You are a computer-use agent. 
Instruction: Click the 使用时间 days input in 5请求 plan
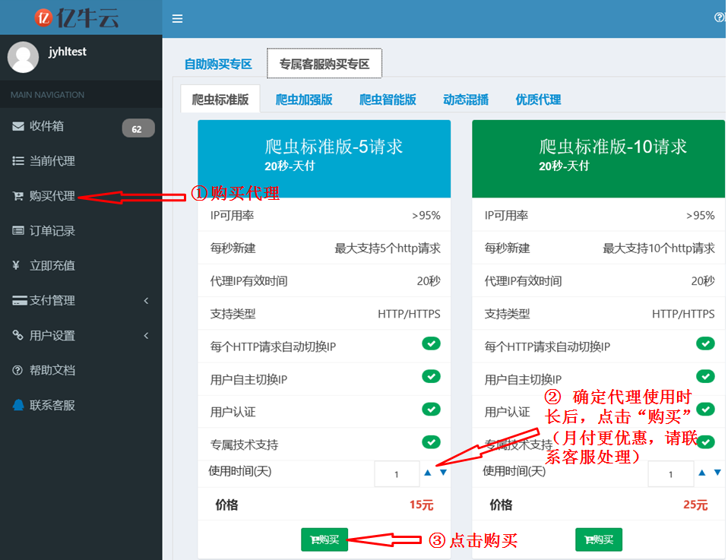point(397,474)
